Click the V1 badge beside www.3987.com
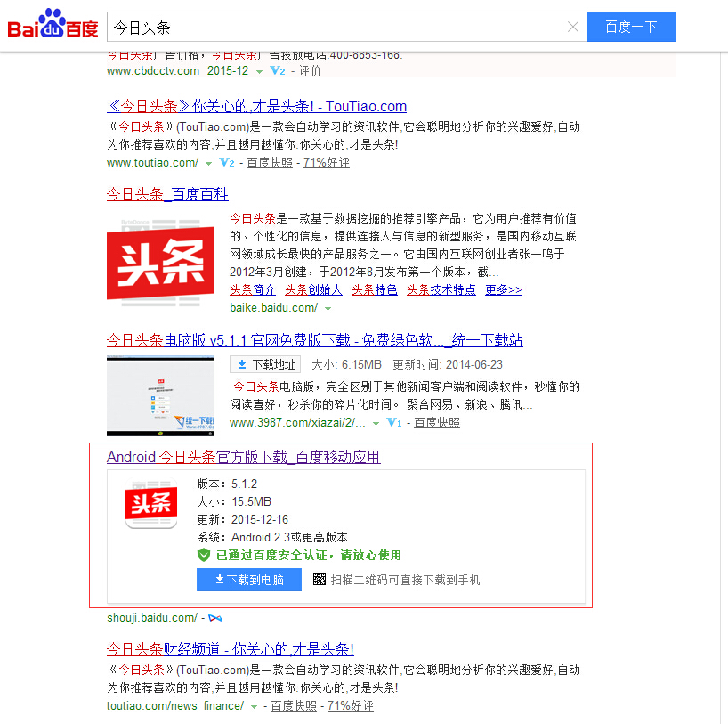The height and width of the screenshot is (724, 728). [x=393, y=422]
